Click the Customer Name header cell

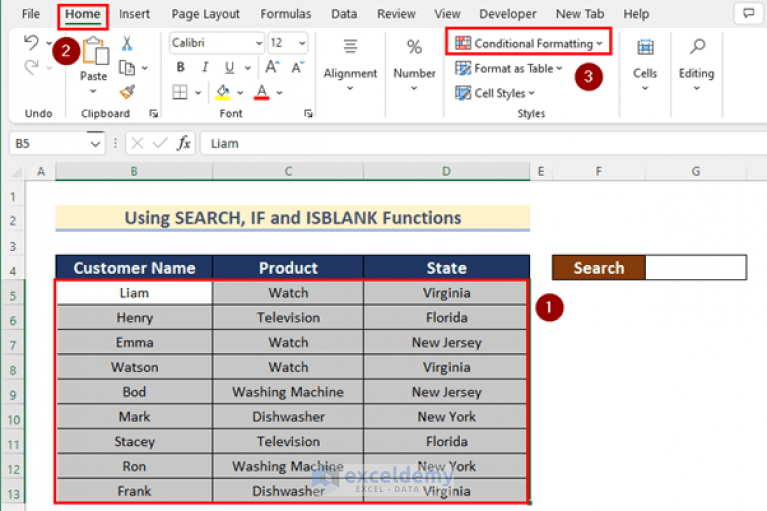(134, 267)
